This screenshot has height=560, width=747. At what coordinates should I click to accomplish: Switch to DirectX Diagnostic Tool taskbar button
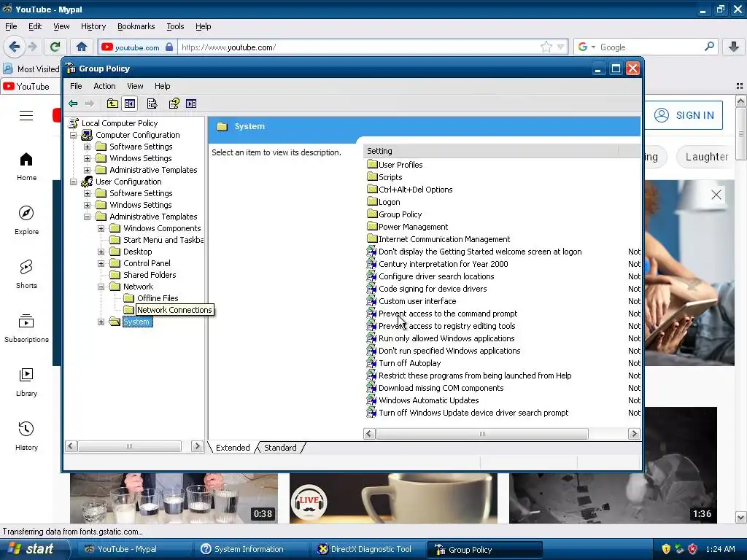(365, 549)
